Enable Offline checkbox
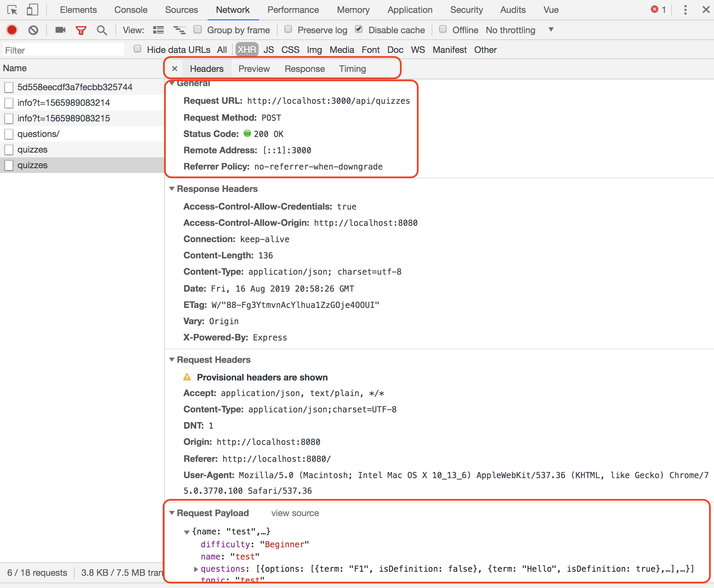This screenshot has width=714, height=588. pyautogui.click(x=443, y=30)
